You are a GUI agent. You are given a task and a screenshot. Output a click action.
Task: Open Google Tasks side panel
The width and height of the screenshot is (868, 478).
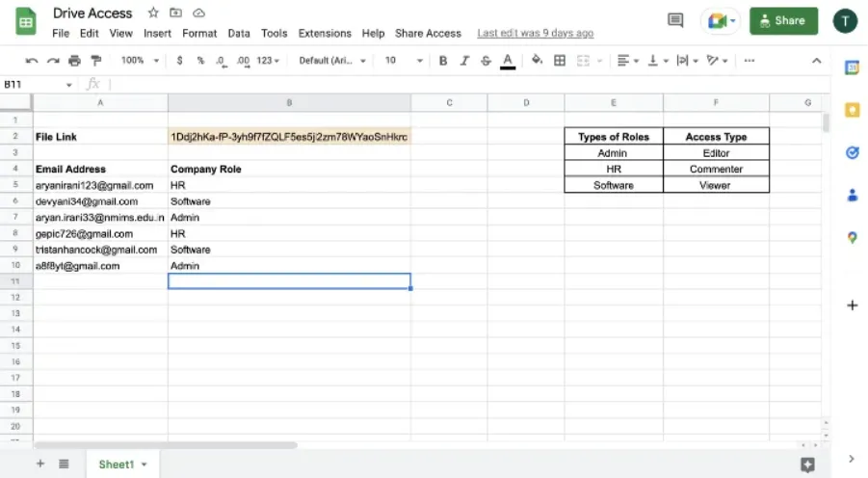pyautogui.click(x=852, y=153)
